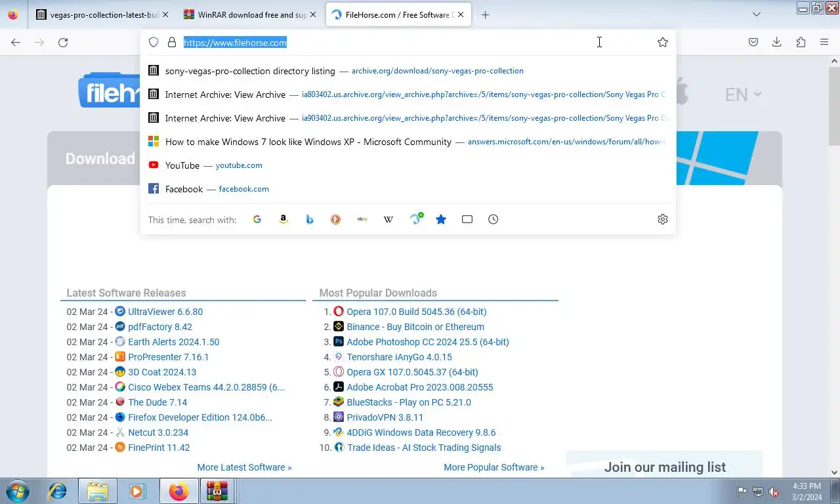Show site security padlock information
This screenshot has height=504, width=840.
click(x=172, y=42)
